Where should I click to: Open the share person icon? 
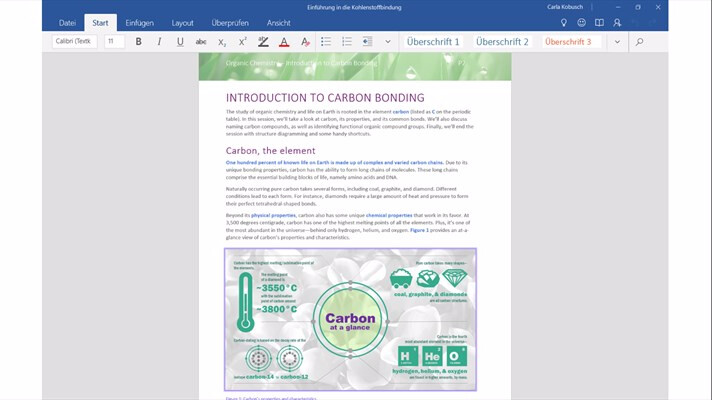[x=617, y=23]
